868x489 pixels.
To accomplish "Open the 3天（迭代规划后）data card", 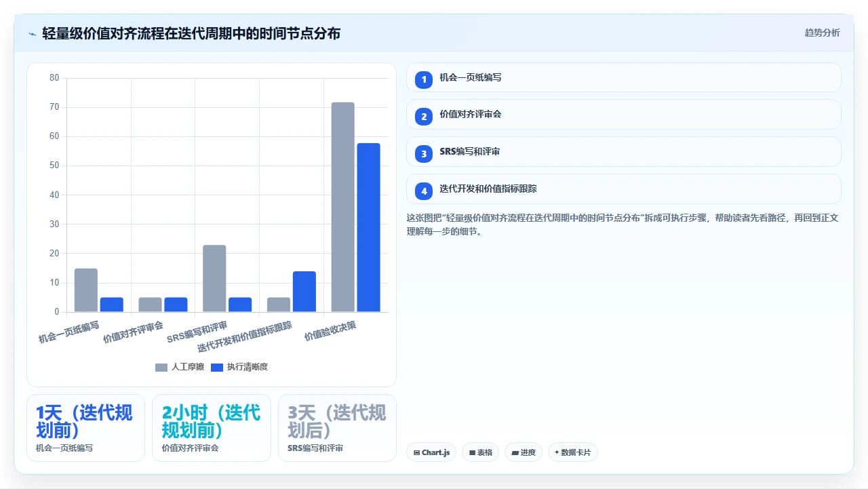I will point(337,428).
